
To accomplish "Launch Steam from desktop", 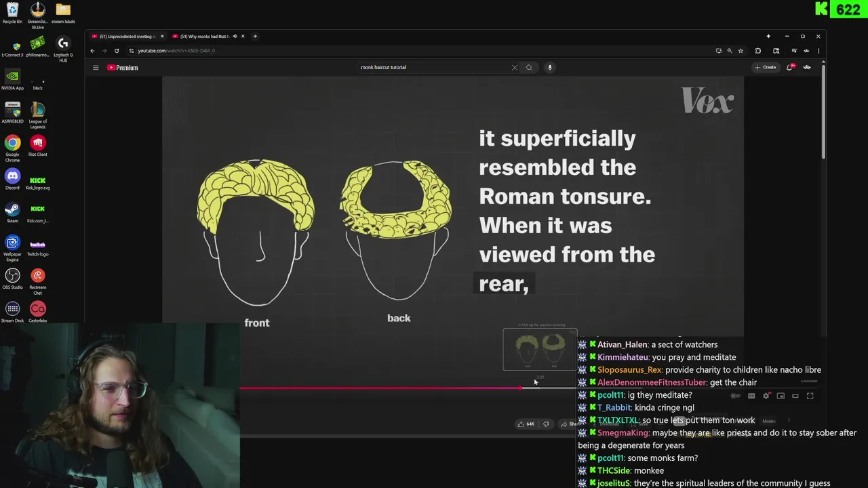I will click(12, 212).
